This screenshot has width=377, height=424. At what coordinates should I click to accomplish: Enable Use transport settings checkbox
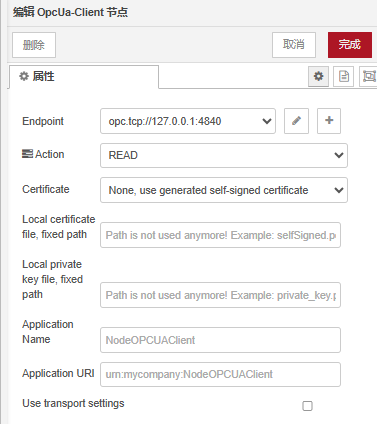click(x=307, y=406)
